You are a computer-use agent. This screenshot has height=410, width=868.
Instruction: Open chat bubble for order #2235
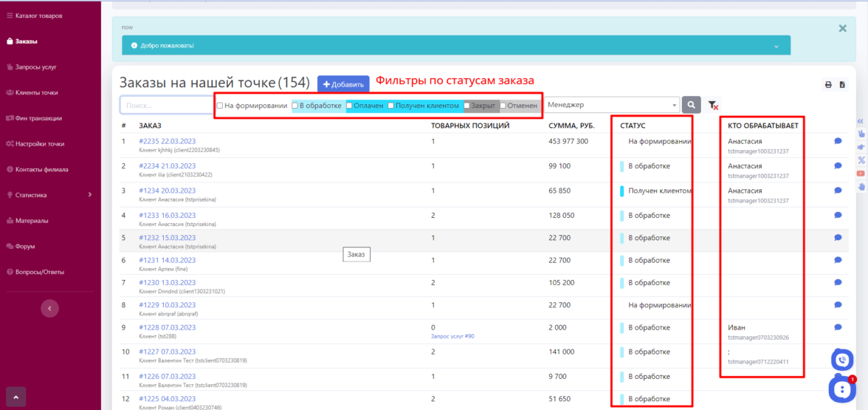[x=838, y=141]
